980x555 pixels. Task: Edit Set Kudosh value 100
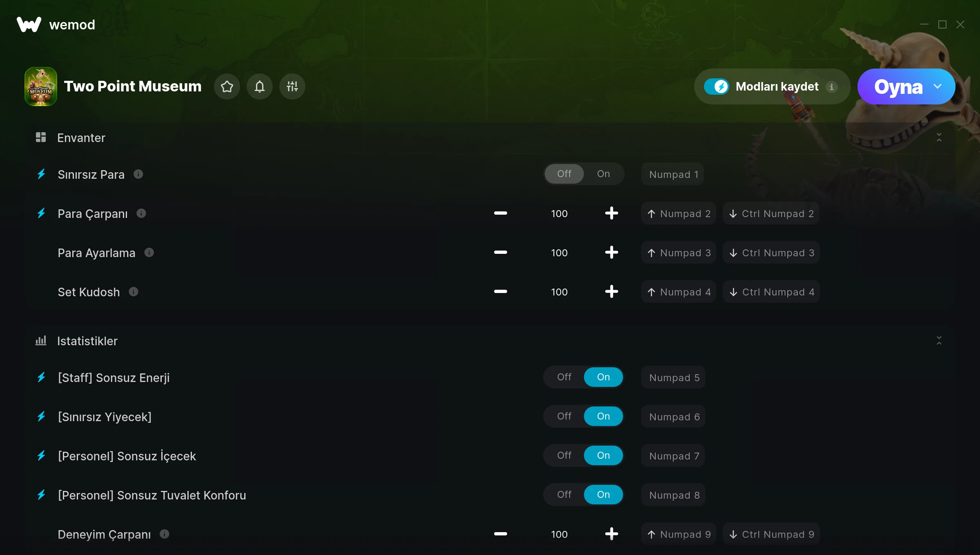pyautogui.click(x=559, y=292)
